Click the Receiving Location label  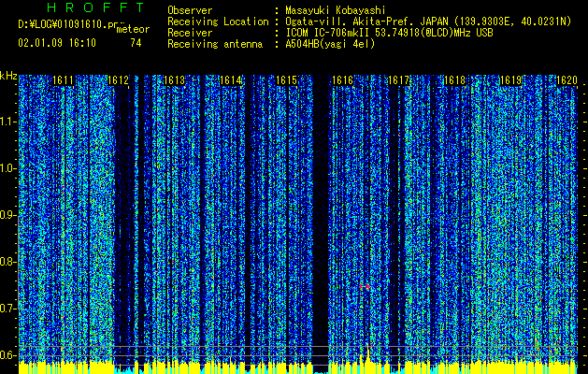(x=218, y=22)
